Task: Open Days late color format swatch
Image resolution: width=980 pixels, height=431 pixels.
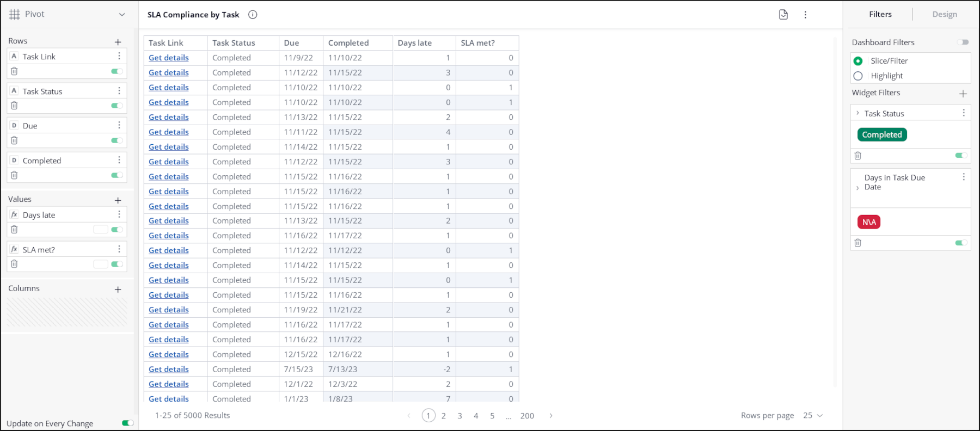Action: pyautogui.click(x=101, y=230)
